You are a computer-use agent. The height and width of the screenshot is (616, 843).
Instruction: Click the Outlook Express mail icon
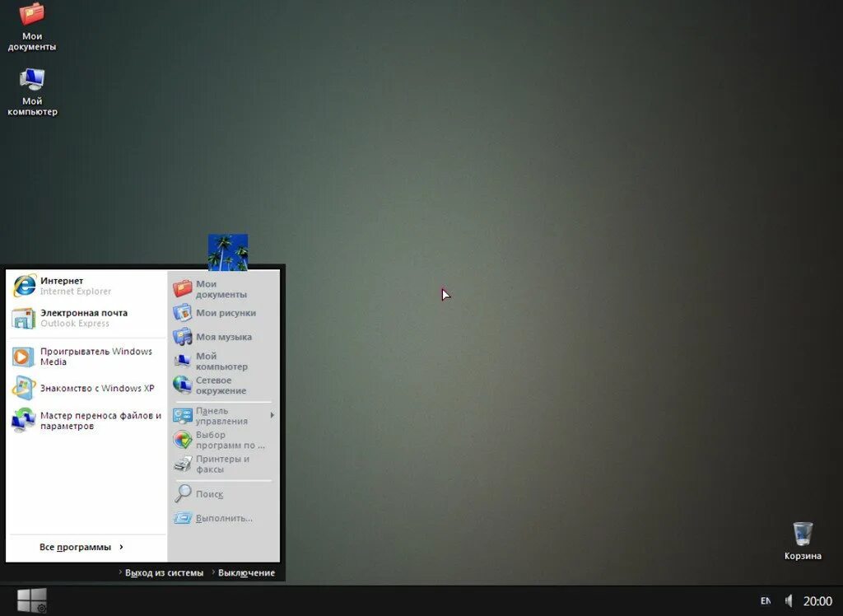pos(23,318)
